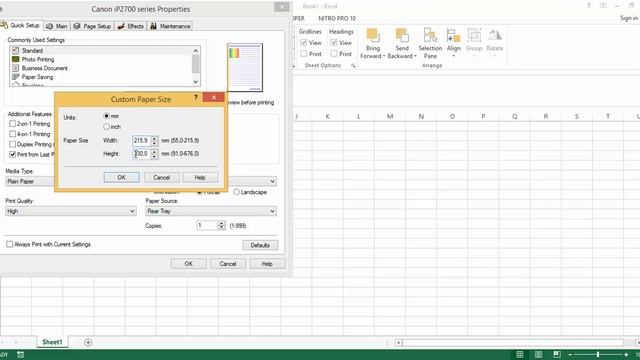This screenshot has height=360, width=640.
Task: Click Sign in link in Excel
Action: pos(629,18)
